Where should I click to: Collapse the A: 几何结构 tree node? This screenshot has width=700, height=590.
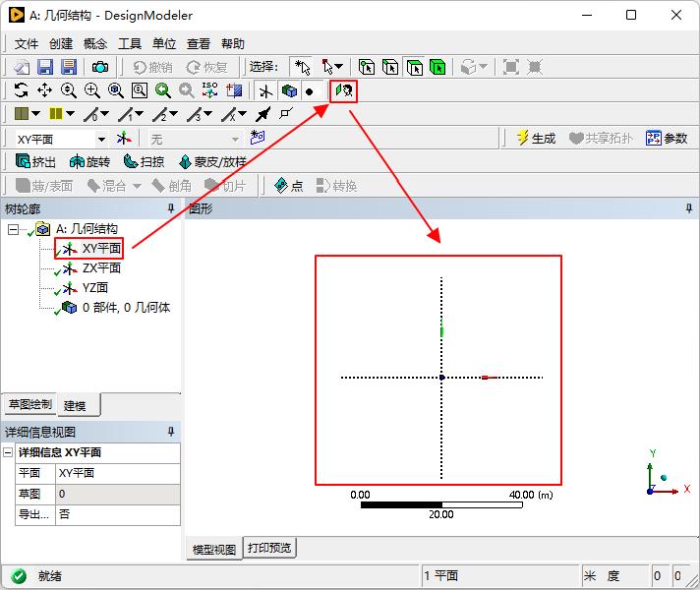click(13, 229)
